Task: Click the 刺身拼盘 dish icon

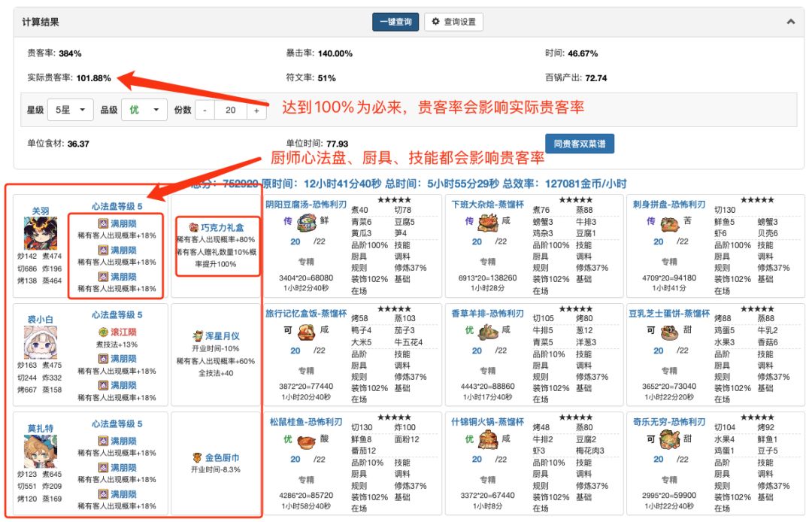Action: click(669, 223)
